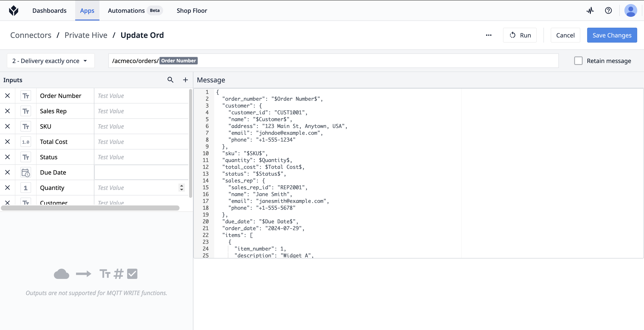Viewport: 644px width, 330px height.
Task: Remove the Order Number input
Action: [x=7, y=96]
